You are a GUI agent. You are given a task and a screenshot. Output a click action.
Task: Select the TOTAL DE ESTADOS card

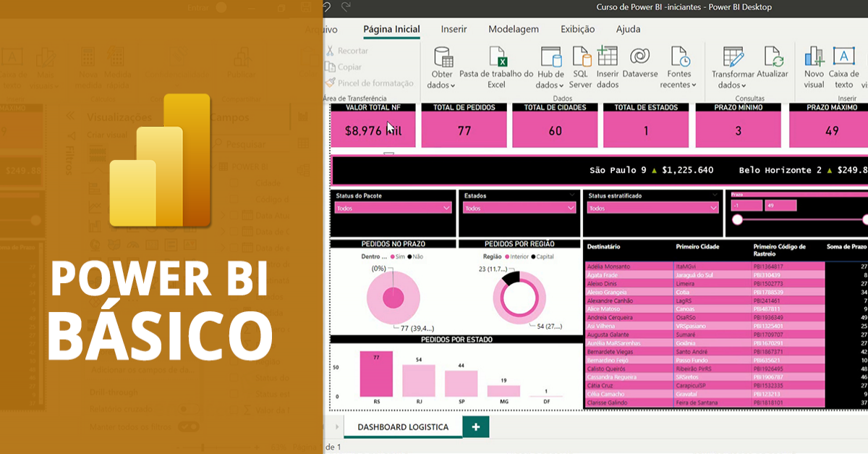click(x=646, y=125)
